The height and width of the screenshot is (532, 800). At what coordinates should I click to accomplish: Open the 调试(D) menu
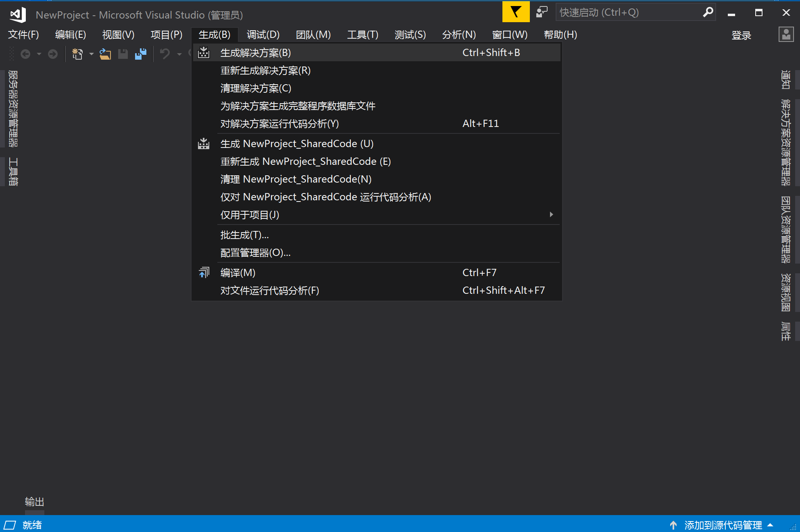coord(263,35)
